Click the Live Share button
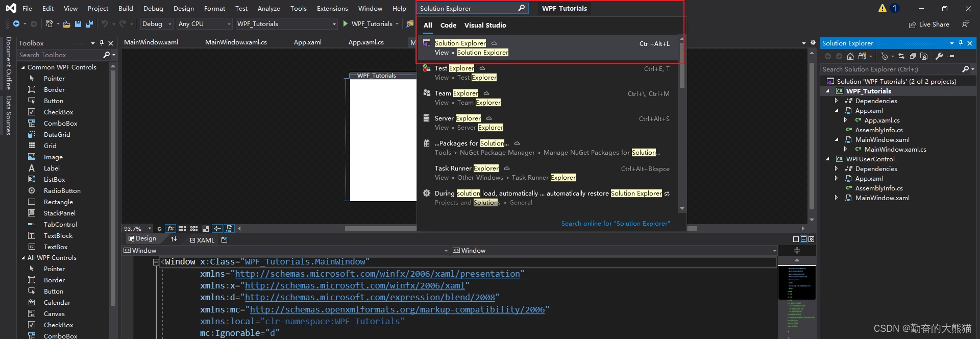This screenshot has height=339, width=980. click(929, 25)
